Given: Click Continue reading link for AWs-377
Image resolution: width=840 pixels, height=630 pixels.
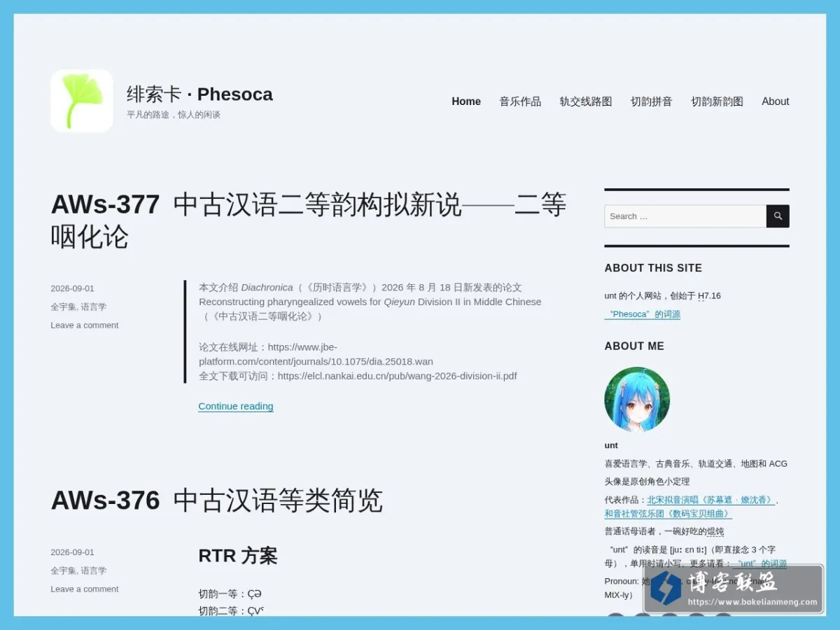Looking at the screenshot, I should (236, 406).
